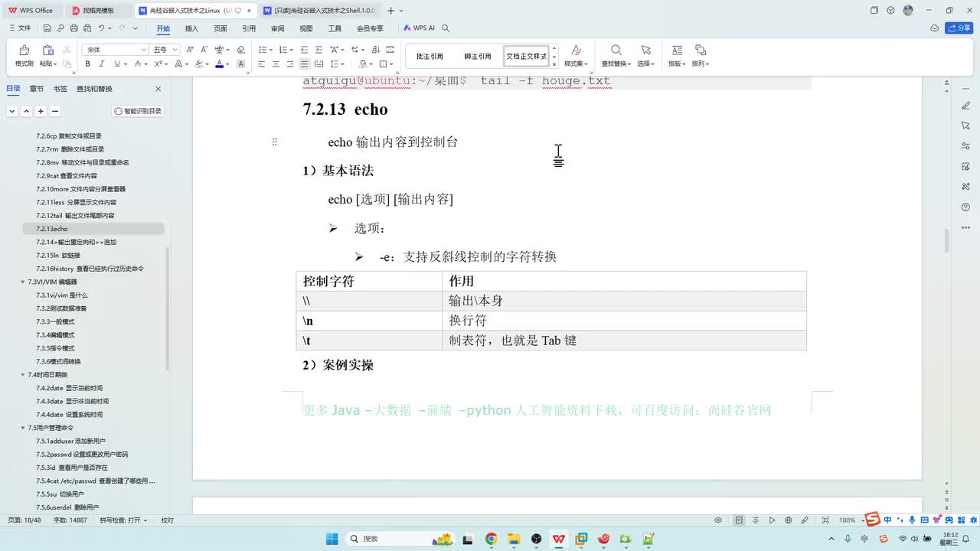Open the 查找替换 find replace tool

(x=616, y=56)
